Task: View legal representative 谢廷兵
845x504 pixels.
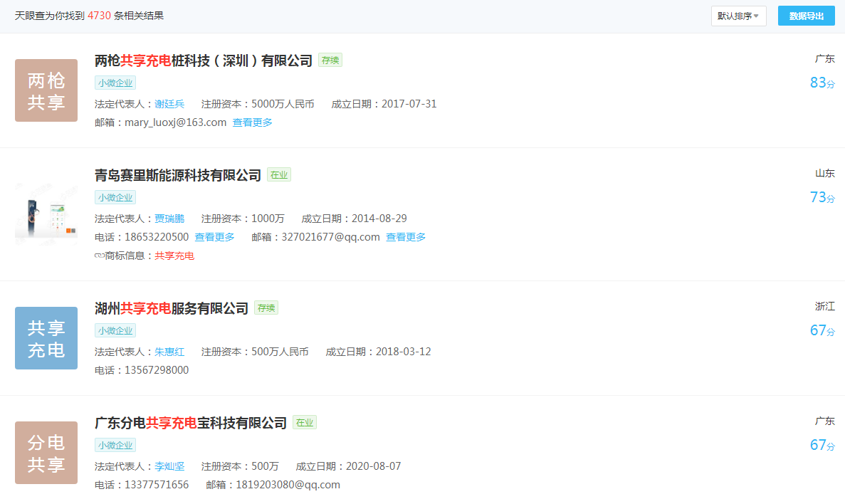Action: coord(169,104)
